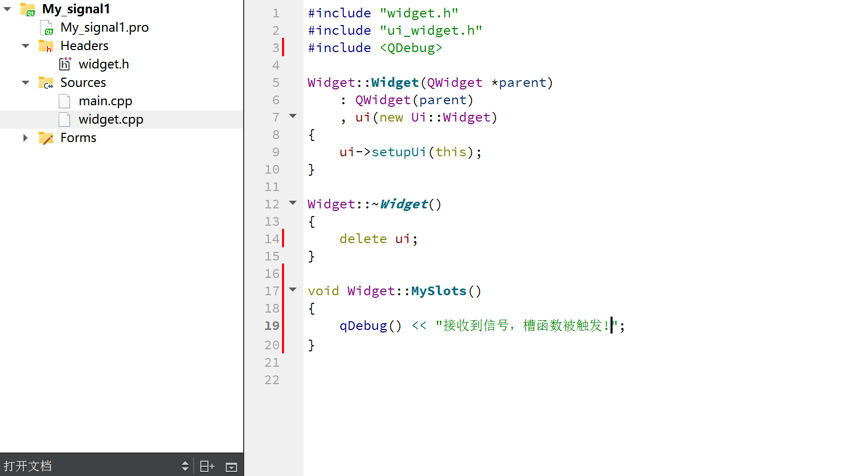Open widget.h in the Headers folder
Image resolution: width=868 pixels, height=476 pixels.
click(x=104, y=64)
